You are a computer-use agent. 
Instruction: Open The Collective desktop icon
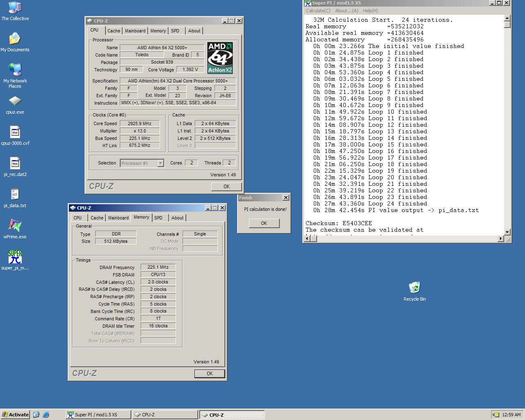pos(15,11)
